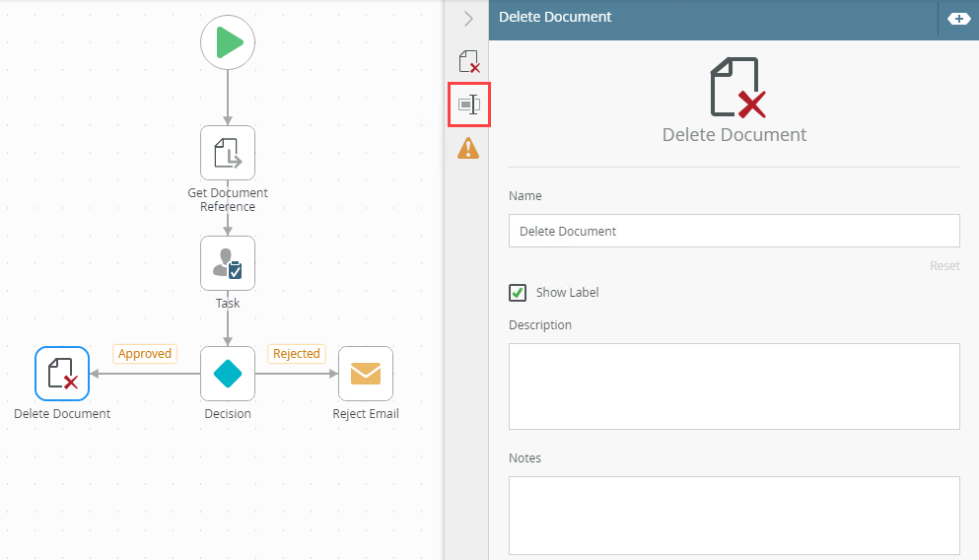Click the Show Label text

click(x=567, y=293)
